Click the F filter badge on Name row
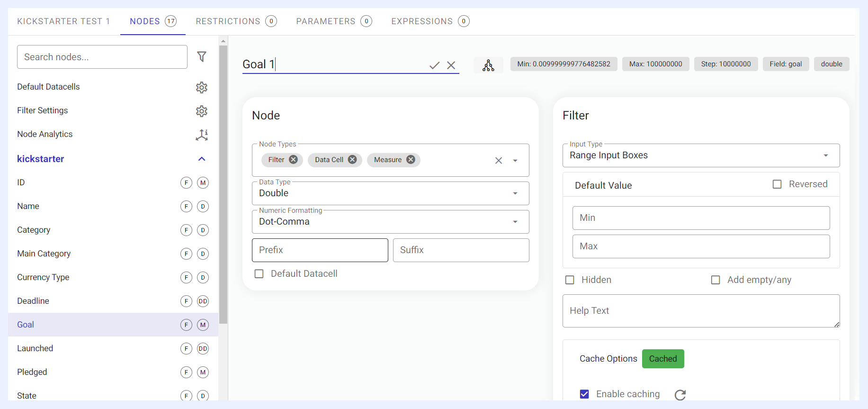Screen dimensions: 868x409 click(x=186, y=207)
